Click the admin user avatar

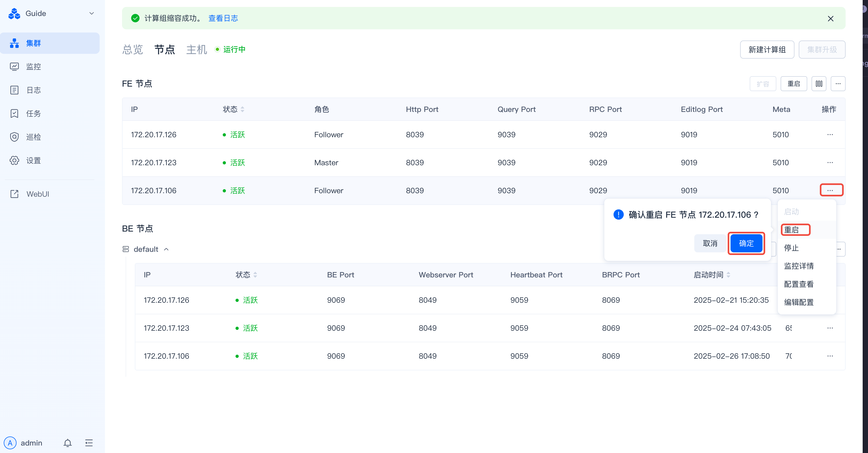(x=10, y=443)
